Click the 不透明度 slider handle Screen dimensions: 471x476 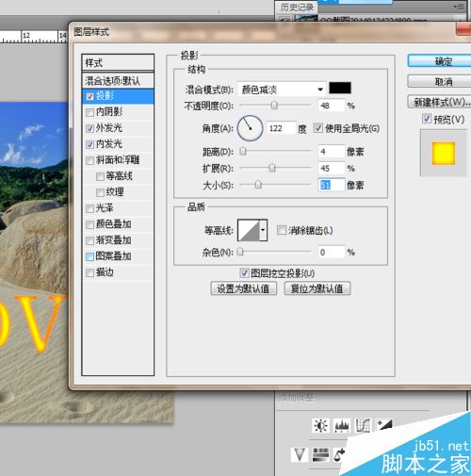click(274, 106)
